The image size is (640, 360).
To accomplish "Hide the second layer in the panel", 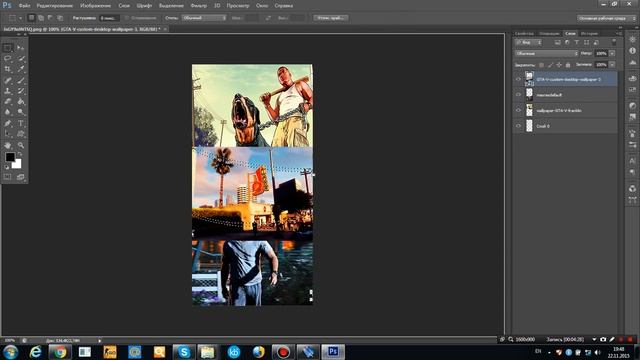I will [x=518, y=95].
